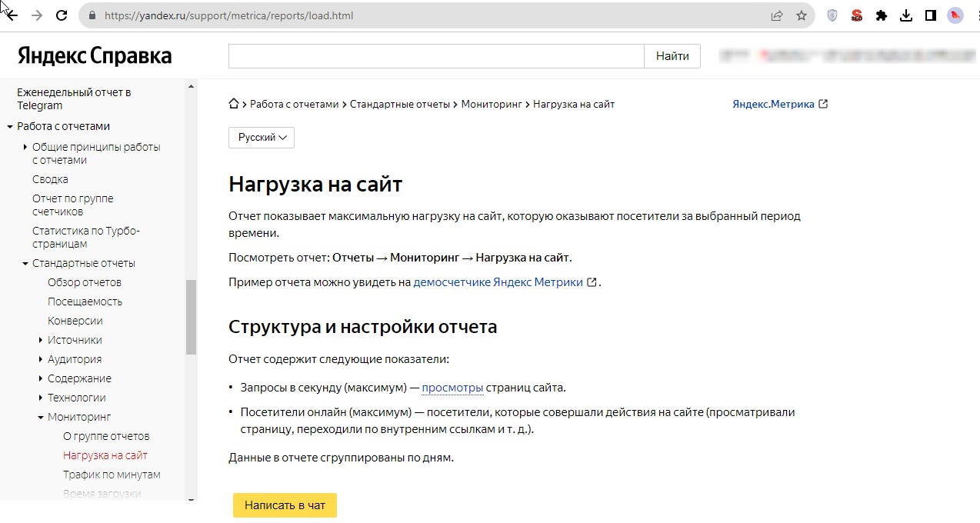Open the browser extensions puzzle icon
The image size is (980, 523).
[882, 15]
